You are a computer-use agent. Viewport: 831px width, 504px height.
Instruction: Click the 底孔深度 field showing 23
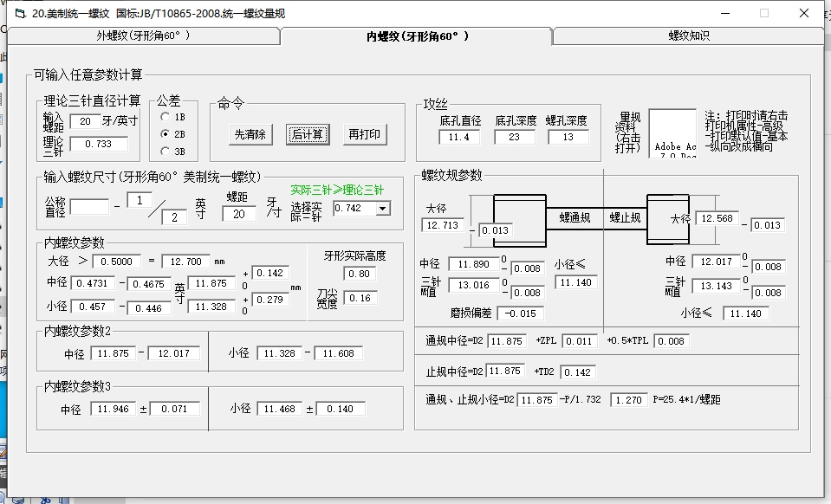pyautogui.click(x=515, y=137)
